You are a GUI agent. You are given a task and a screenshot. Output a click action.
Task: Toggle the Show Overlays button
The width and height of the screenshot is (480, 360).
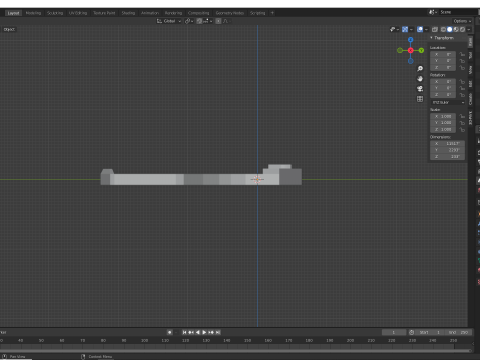420,29
